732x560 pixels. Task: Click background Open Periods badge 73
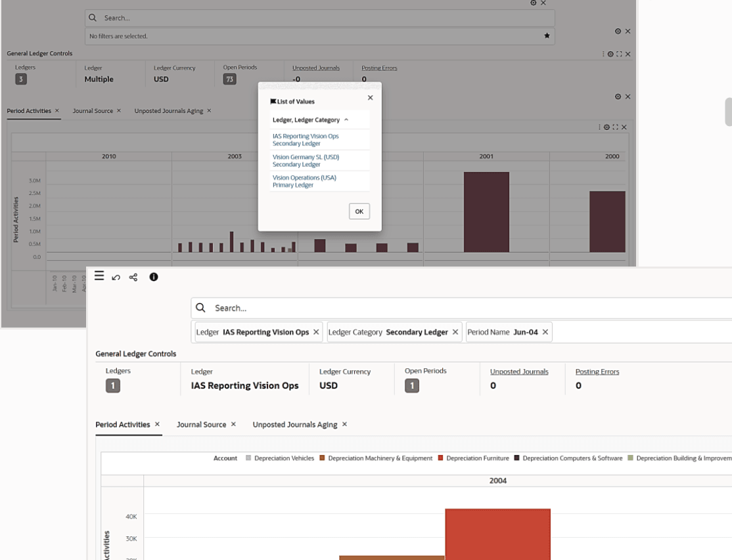(230, 79)
